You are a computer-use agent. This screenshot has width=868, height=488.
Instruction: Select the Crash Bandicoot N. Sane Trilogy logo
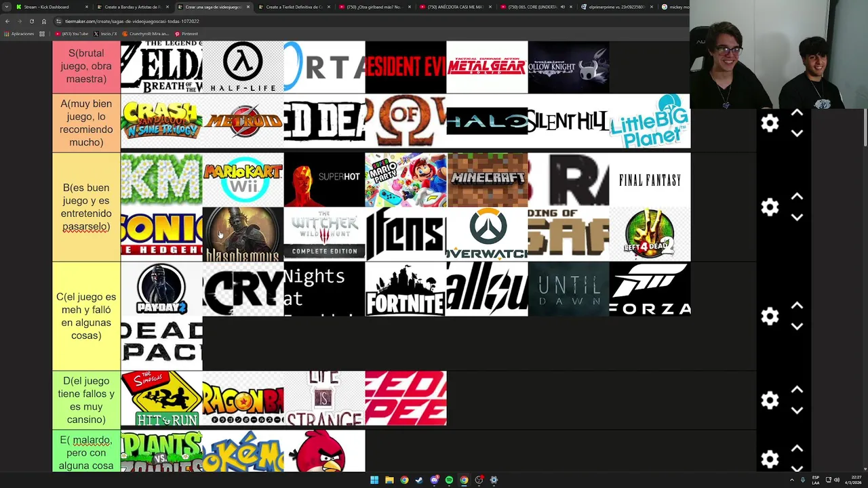point(161,121)
